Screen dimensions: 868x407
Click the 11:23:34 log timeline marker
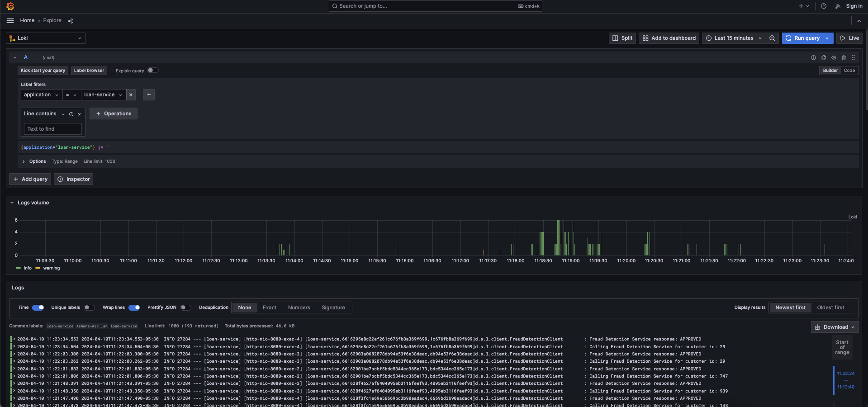845,374
